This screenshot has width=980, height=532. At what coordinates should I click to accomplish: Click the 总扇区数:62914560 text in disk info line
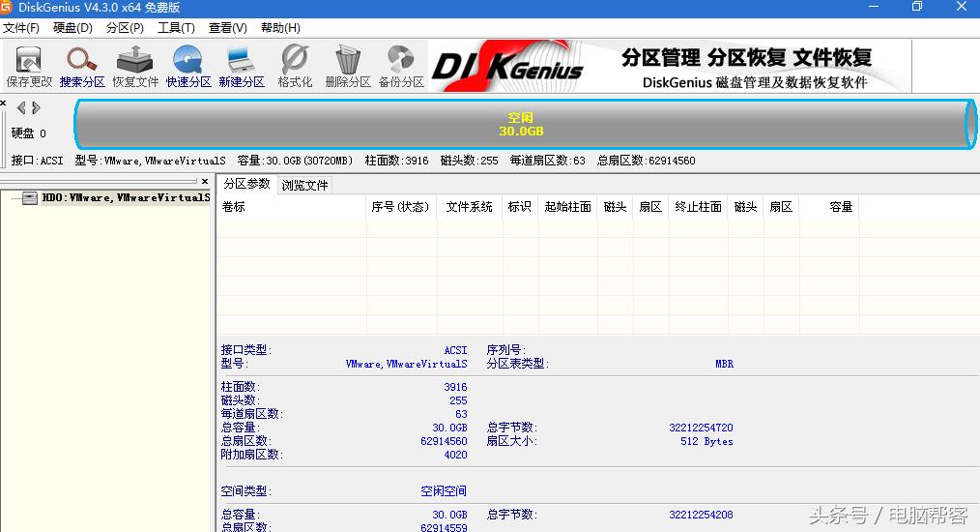click(646, 161)
